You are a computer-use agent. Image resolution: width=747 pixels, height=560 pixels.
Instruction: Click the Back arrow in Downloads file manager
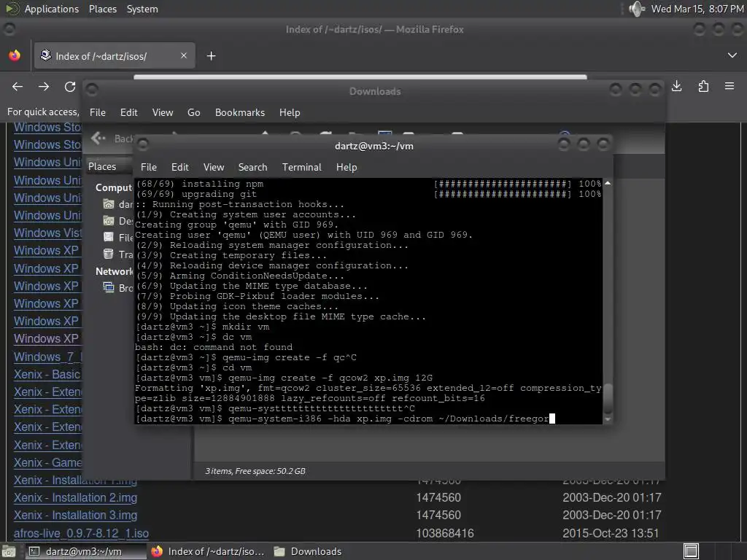coord(98,138)
